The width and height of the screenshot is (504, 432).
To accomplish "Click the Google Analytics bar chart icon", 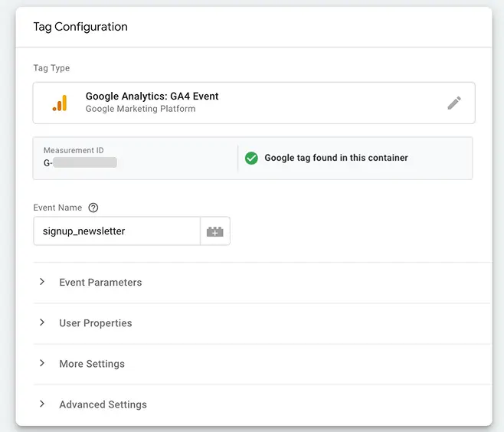I will (x=60, y=103).
